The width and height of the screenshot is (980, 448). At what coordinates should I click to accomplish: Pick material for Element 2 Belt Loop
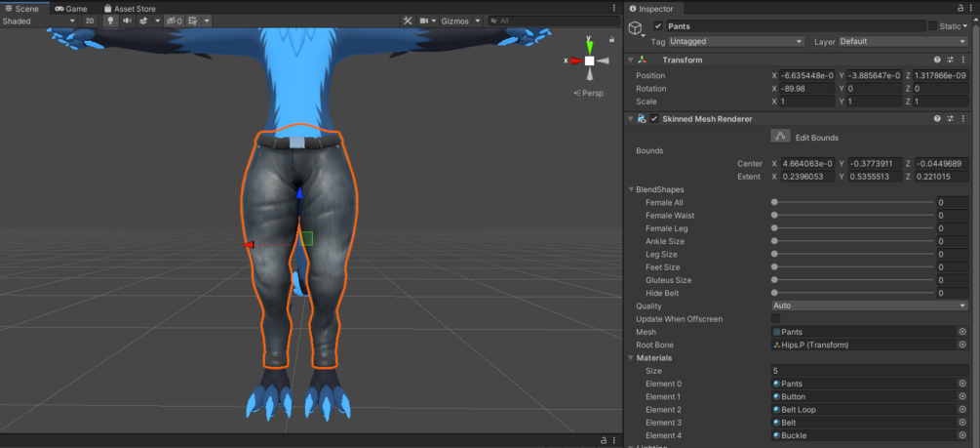pyautogui.click(x=962, y=410)
